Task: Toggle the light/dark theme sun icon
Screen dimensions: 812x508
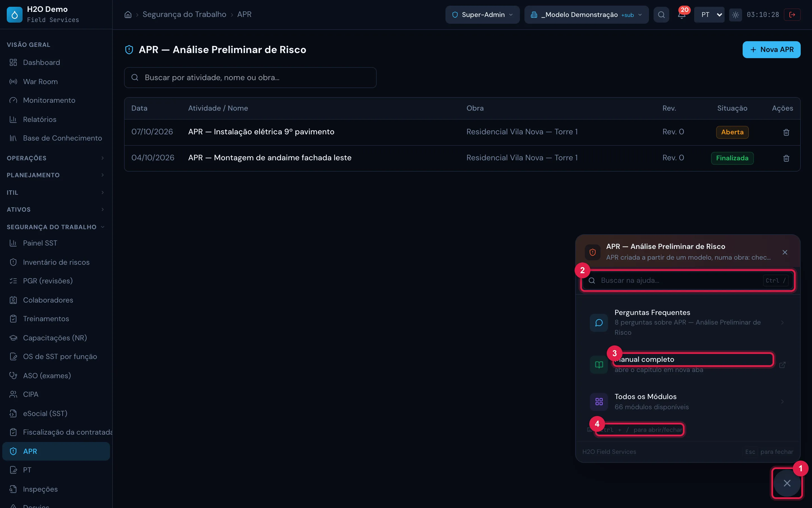Action: pos(735,15)
